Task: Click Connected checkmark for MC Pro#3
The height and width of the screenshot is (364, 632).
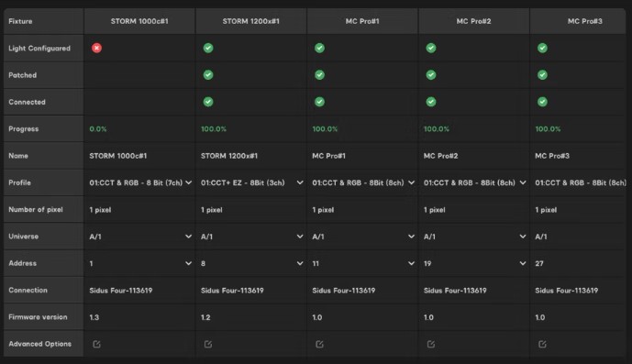Action: [542, 102]
